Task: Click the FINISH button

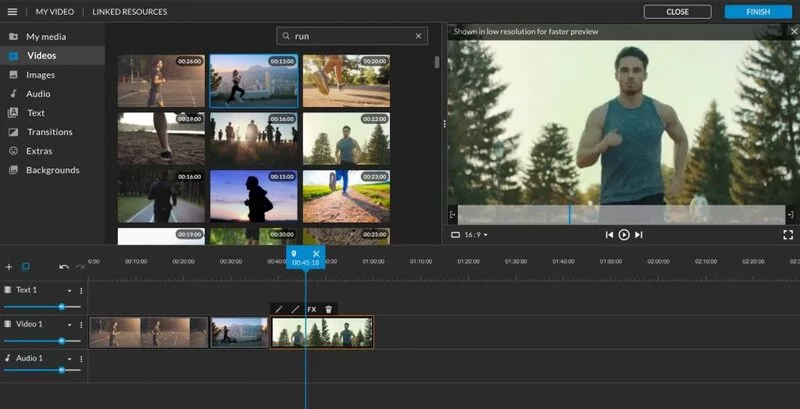Action: coord(758,12)
